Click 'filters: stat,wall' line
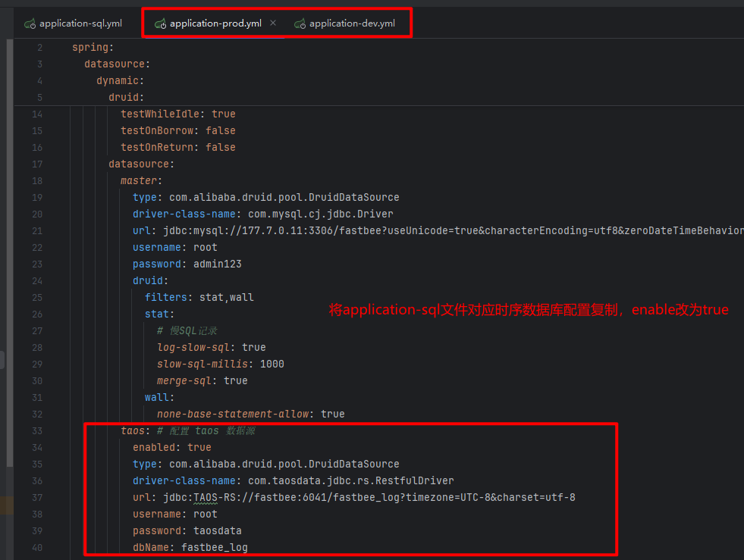The height and width of the screenshot is (560, 744). tap(199, 297)
